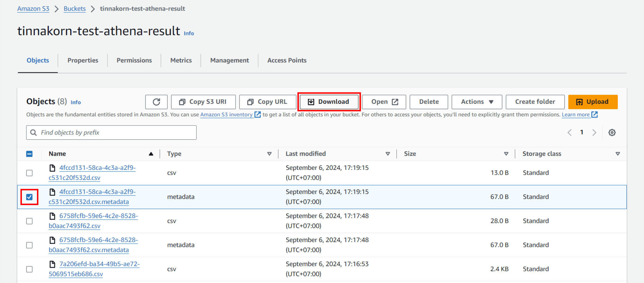Screen dimensions: 644x283
Task: Select checkbox for 6758fcfb csv file
Action: coord(29,221)
